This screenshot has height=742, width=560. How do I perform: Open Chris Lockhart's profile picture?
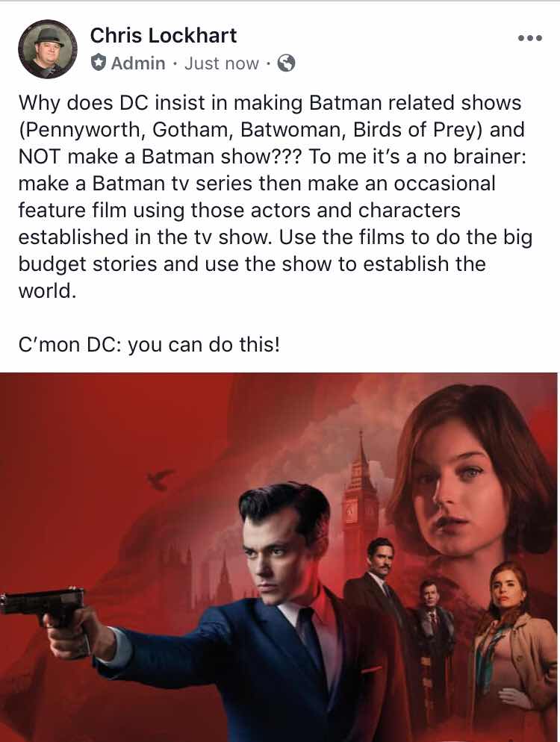click(x=47, y=49)
